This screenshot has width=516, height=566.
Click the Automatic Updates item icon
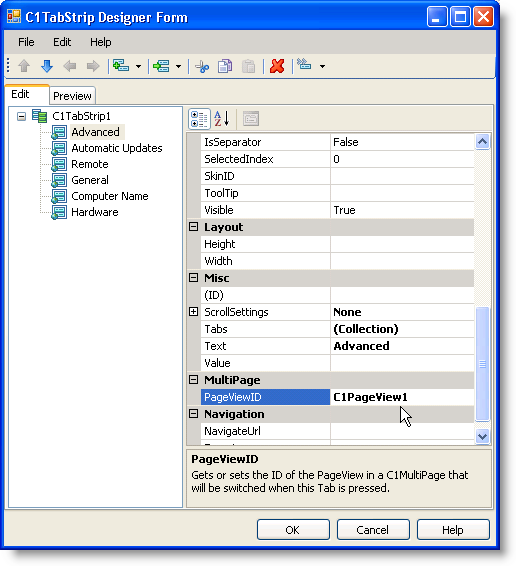click(59, 148)
